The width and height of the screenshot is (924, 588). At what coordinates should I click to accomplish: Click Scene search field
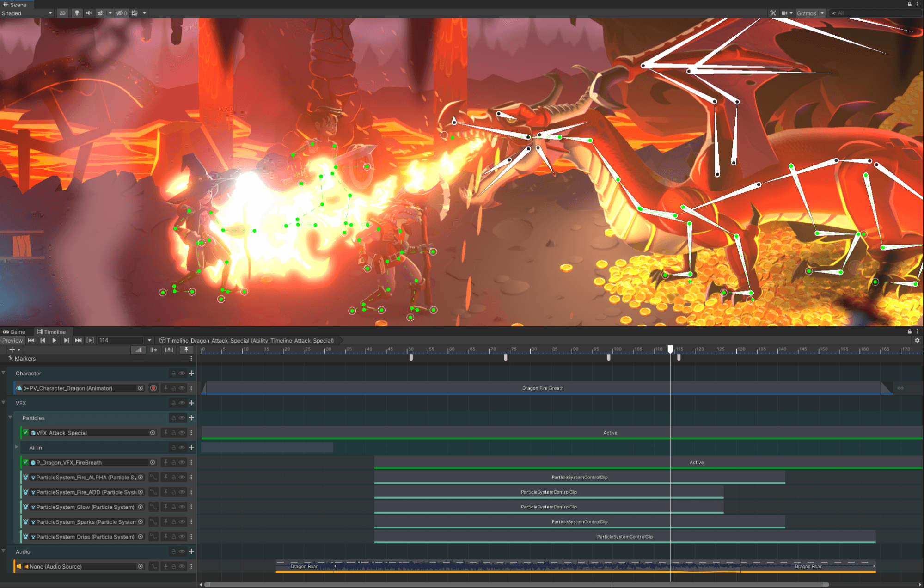[x=875, y=13]
